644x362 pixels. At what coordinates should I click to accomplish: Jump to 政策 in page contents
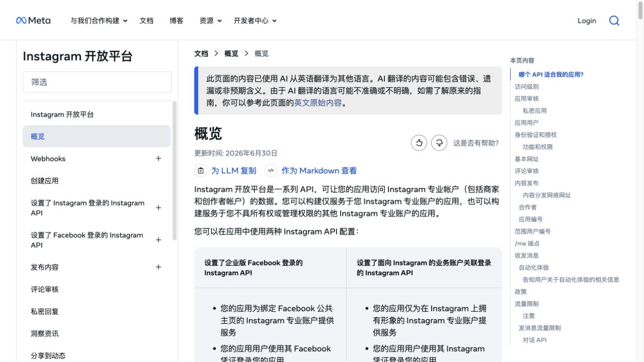[520, 292]
